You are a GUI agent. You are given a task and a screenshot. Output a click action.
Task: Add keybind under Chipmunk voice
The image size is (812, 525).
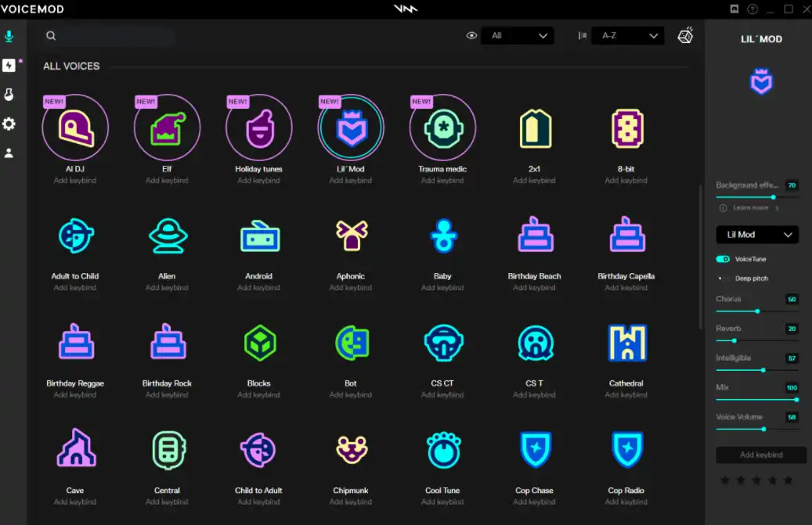[351, 502]
